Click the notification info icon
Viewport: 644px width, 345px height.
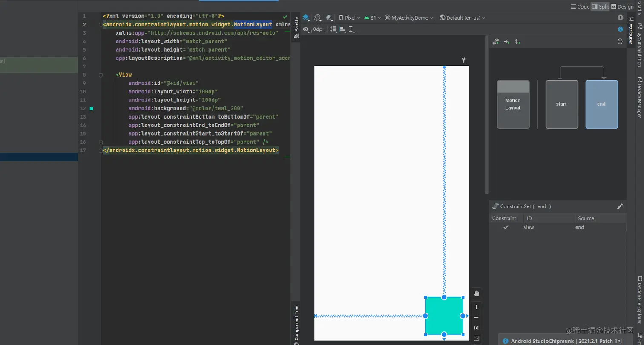[x=505, y=341]
